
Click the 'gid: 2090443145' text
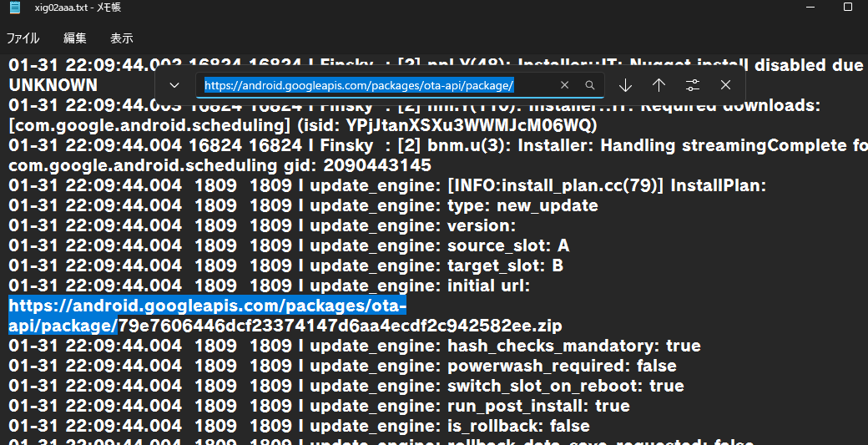click(x=356, y=165)
